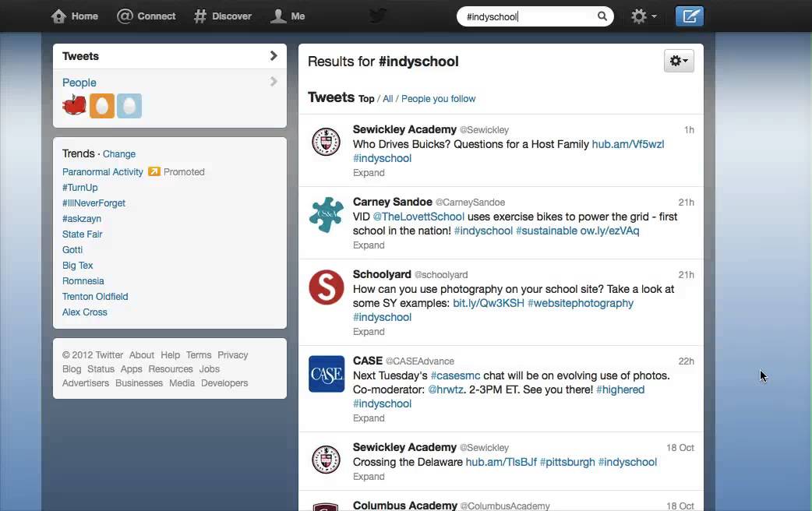Filter tweets by People you follow
Viewport: 812px width, 511px height.
(438, 99)
